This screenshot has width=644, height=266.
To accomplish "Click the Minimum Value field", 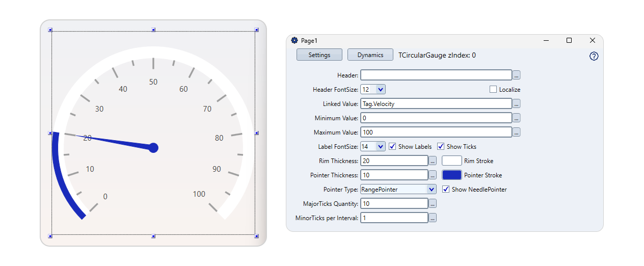I will point(436,118).
